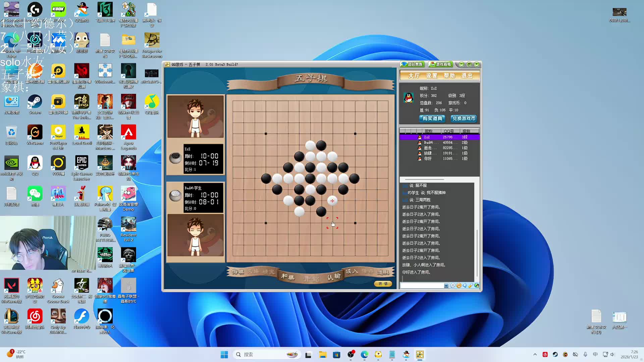Click the green avatar icon in chat bar
The image size is (644, 362).
click(x=477, y=286)
